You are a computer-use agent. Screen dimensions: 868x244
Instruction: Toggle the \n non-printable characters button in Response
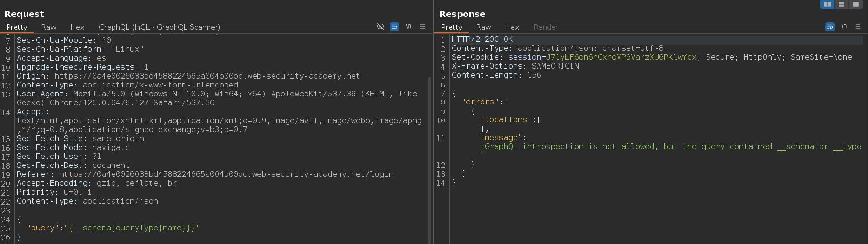click(x=844, y=26)
